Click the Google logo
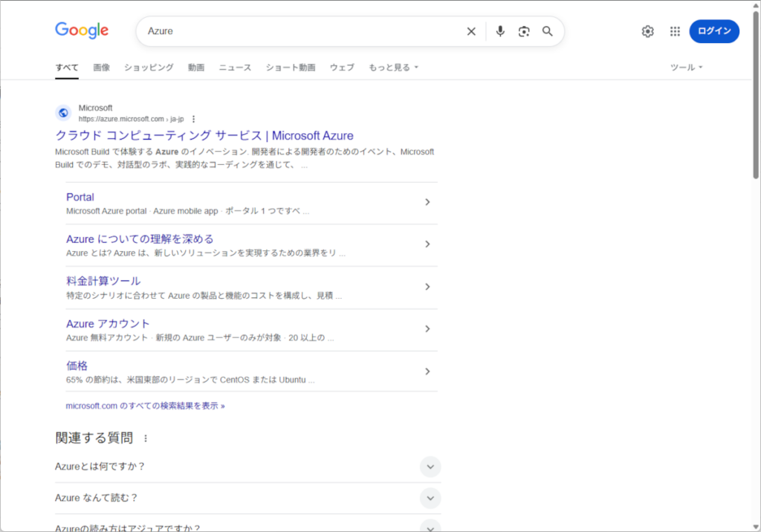 click(82, 30)
